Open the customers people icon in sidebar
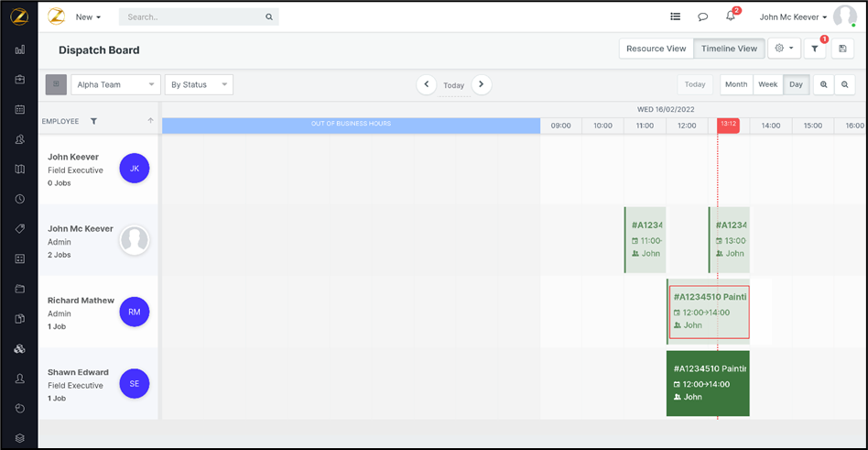Image resolution: width=868 pixels, height=450 pixels. [20, 139]
